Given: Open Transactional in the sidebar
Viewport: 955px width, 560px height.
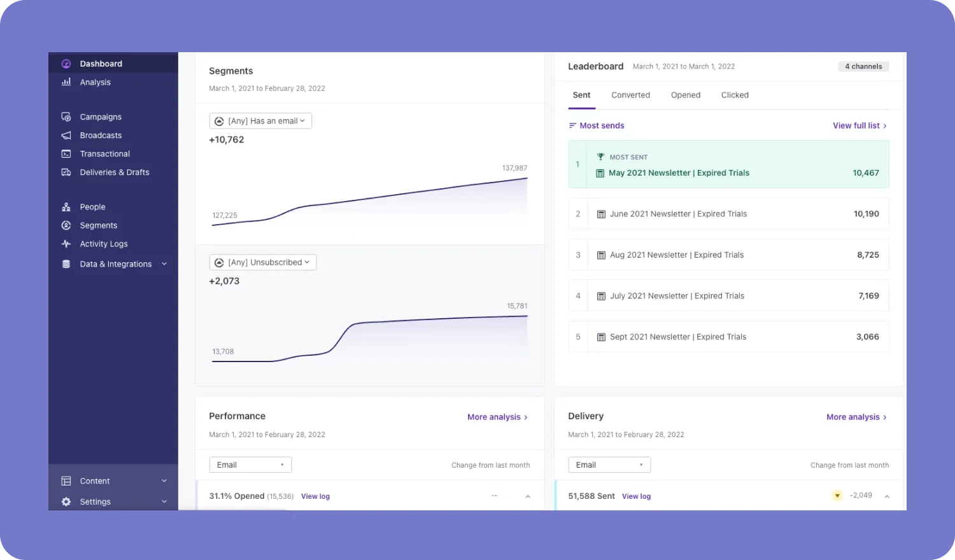Looking at the screenshot, I should (x=113, y=153).
